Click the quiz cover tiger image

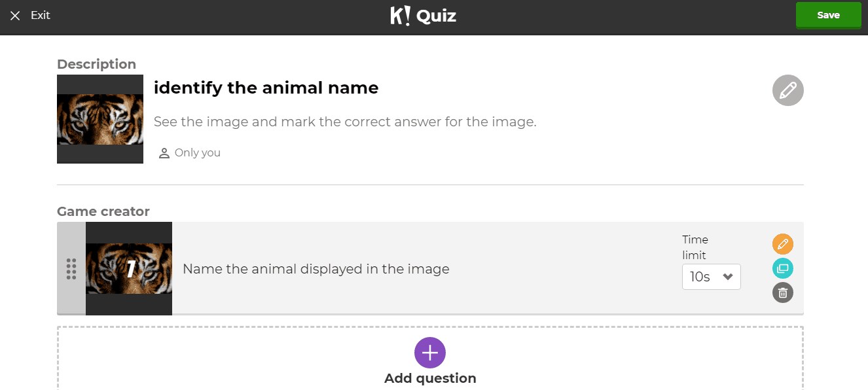pyautogui.click(x=100, y=119)
